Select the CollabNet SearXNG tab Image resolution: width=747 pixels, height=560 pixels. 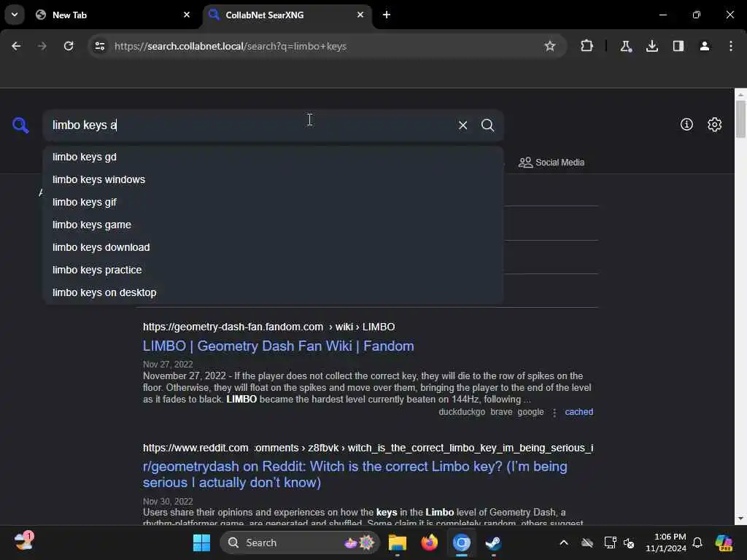point(287,15)
